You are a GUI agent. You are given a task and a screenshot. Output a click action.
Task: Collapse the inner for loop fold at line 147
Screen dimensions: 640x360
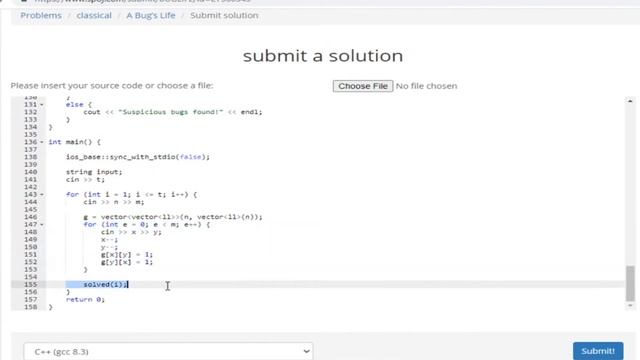(x=42, y=225)
